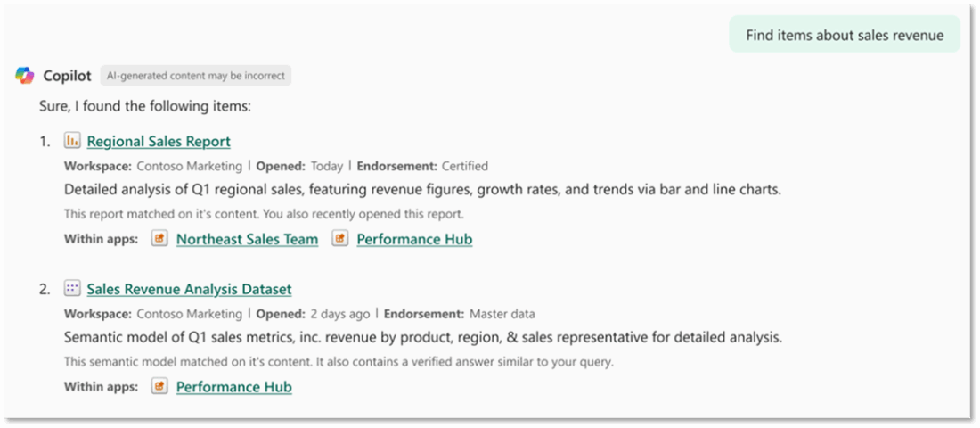Viewport: 980px width, 428px height.
Task: Open the Regional Sales Report link
Action: (x=159, y=142)
